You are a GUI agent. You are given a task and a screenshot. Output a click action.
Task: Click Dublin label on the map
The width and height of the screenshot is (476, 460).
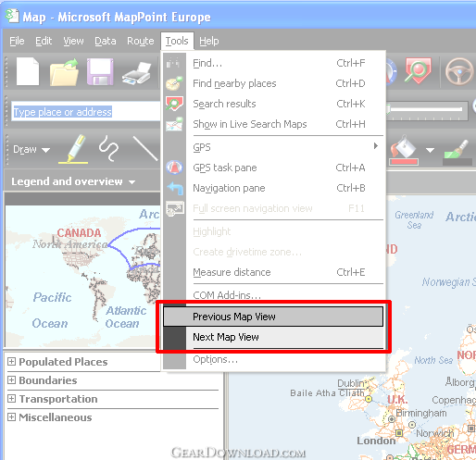tap(351, 383)
